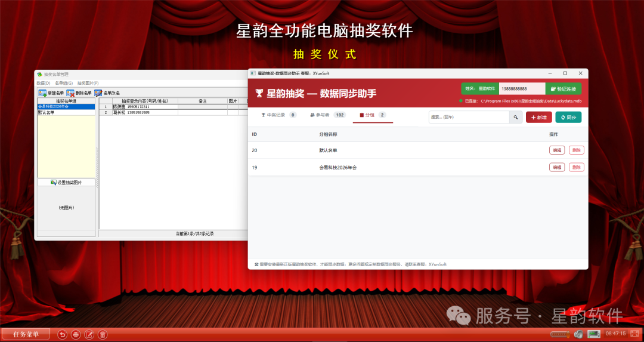Image resolution: width=644 pixels, height=342 pixels.
Task: Minimize the sync assistant window
Action: click(550, 73)
